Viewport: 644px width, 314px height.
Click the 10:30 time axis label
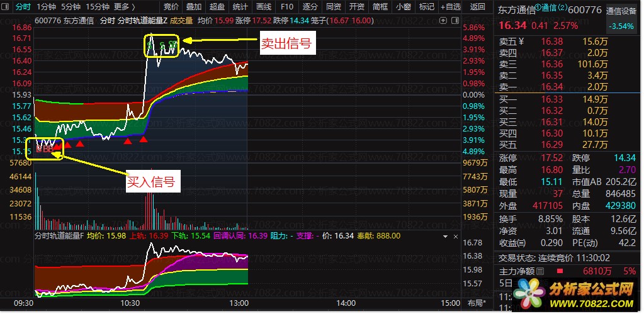point(130,303)
